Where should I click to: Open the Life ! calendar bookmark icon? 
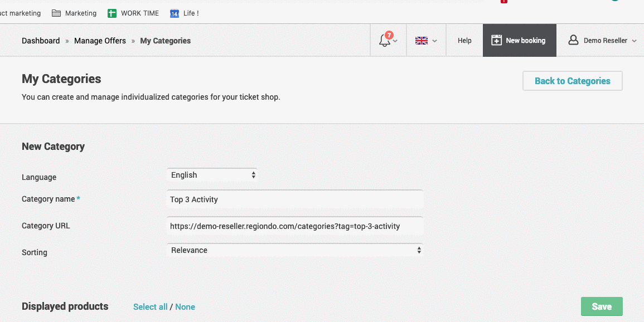[x=175, y=13]
